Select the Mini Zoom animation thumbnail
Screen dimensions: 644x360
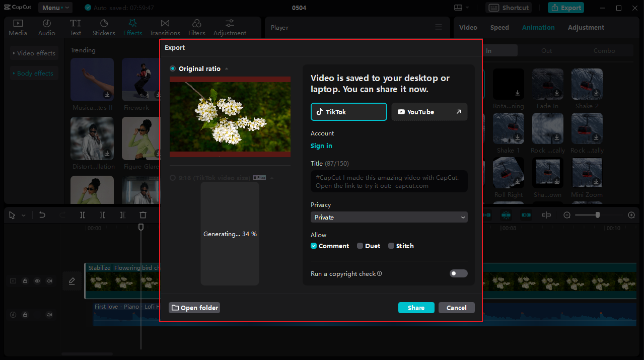587,173
